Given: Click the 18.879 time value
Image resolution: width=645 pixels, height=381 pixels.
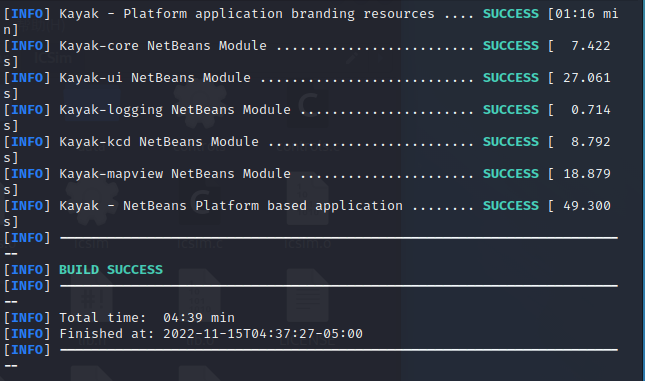Looking at the screenshot, I should (x=587, y=174).
